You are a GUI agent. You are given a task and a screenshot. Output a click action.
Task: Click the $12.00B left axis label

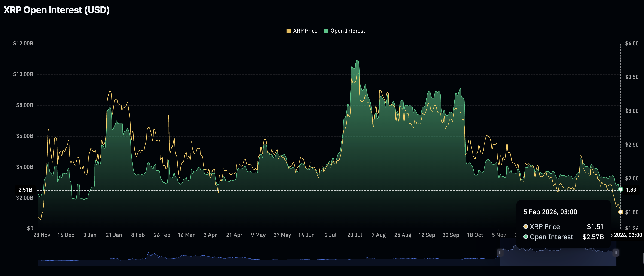click(x=23, y=44)
